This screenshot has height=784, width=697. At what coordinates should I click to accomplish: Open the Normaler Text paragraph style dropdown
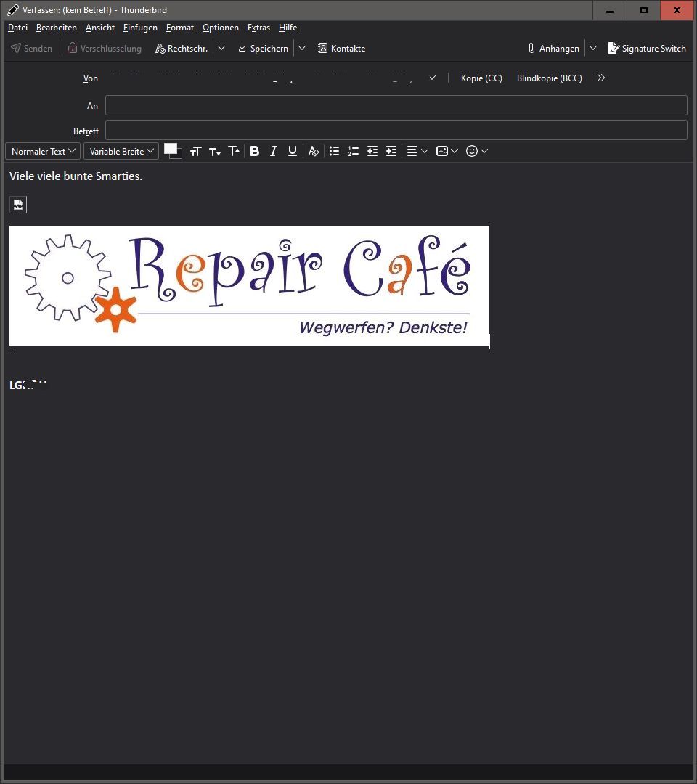[x=44, y=151]
